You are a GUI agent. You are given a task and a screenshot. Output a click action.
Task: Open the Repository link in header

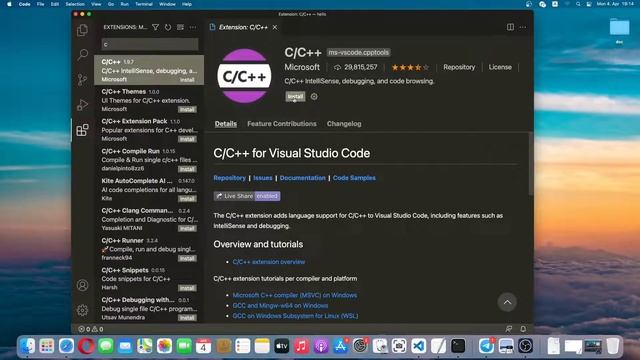[459, 67]
